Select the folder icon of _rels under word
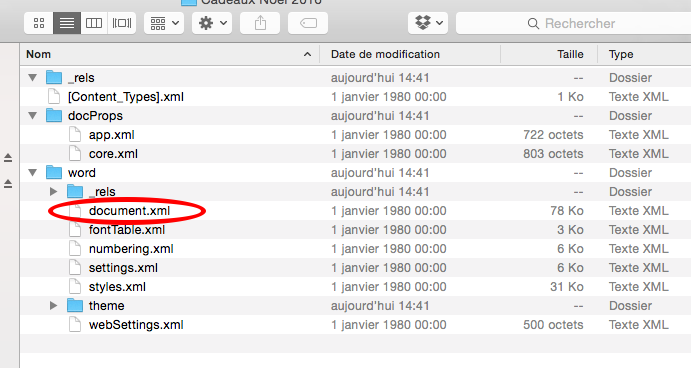691x368 pixels. tap(75, 191)
